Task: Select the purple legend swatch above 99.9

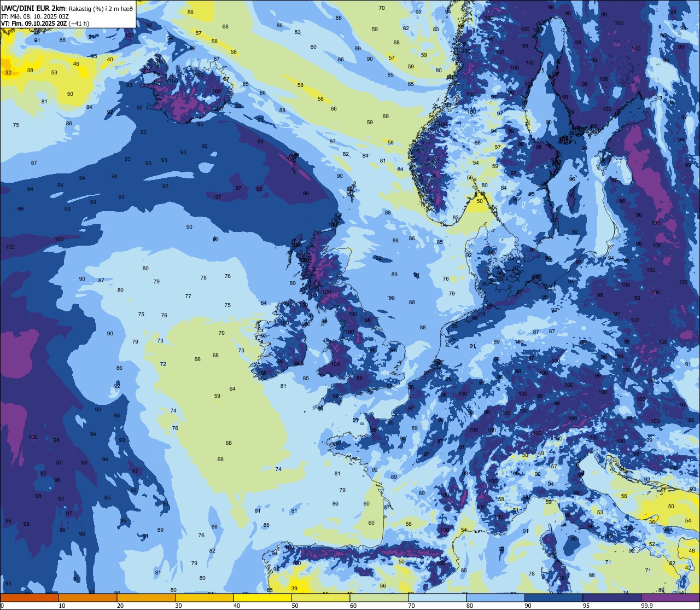Action: pyautogui.click(x=670, y=598)
